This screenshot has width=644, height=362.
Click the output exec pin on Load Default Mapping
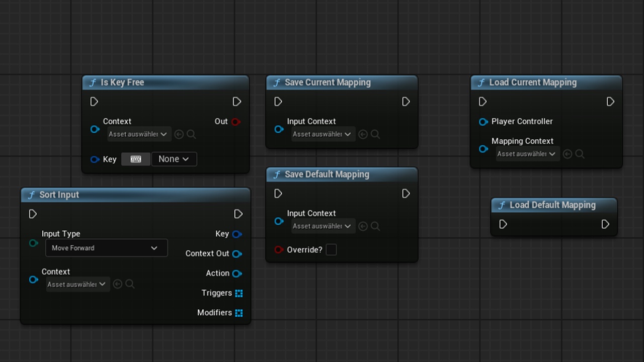tap(605, 224)
